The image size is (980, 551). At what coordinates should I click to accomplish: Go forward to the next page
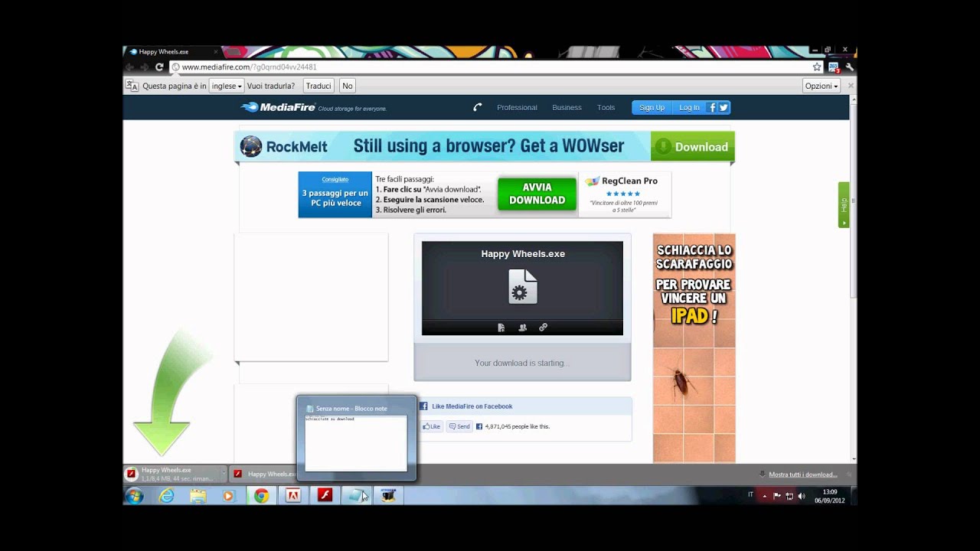[144, 67]
